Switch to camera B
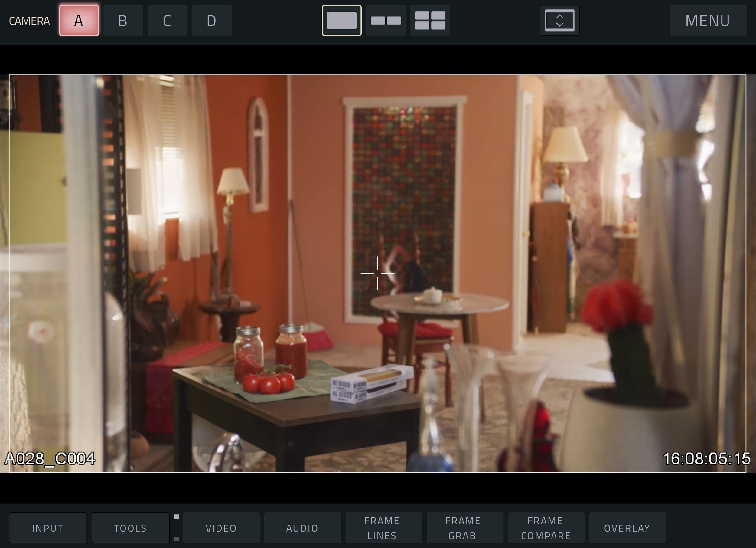 [x=123, y=20]
